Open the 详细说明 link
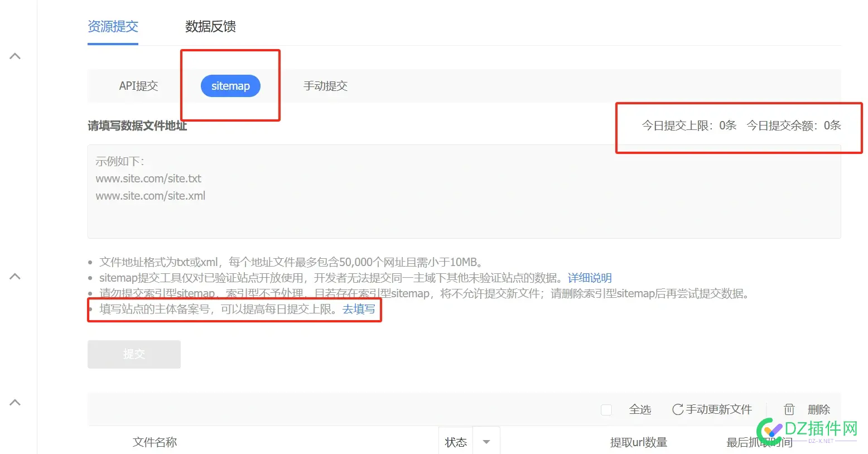Screen dimensions: 868x454 click(x=589, y=277)
